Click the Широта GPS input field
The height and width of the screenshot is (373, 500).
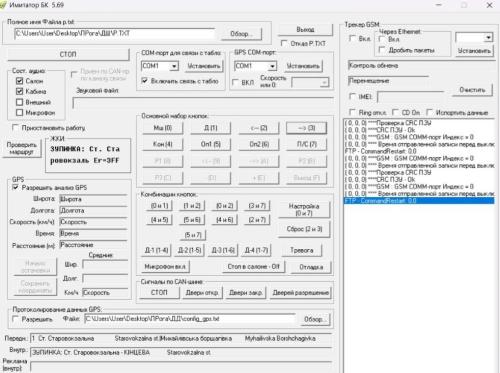[93, 199]
